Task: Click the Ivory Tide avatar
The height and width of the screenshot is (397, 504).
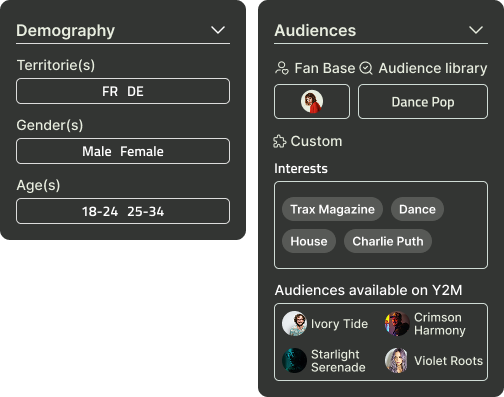Action: 294,323
